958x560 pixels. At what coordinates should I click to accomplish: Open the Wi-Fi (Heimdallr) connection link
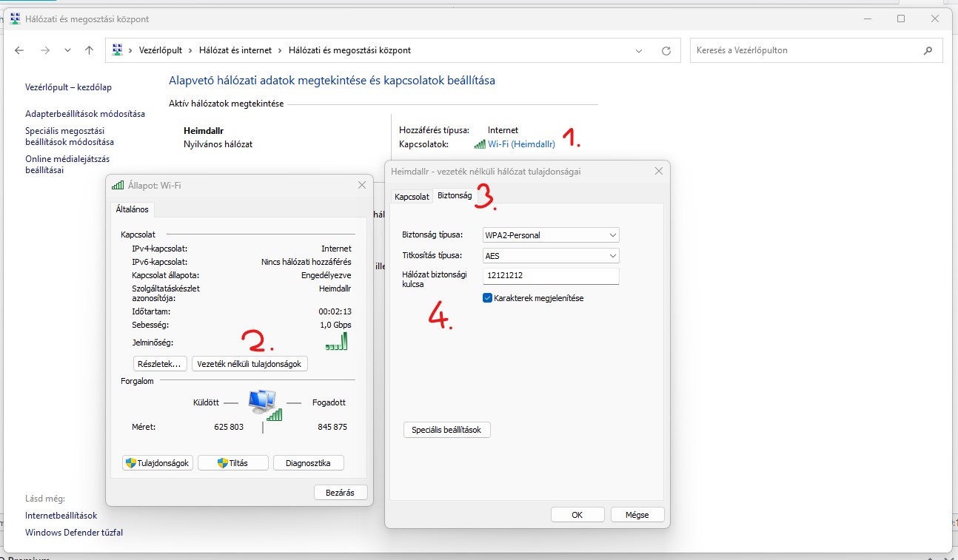tap(521, 144)
